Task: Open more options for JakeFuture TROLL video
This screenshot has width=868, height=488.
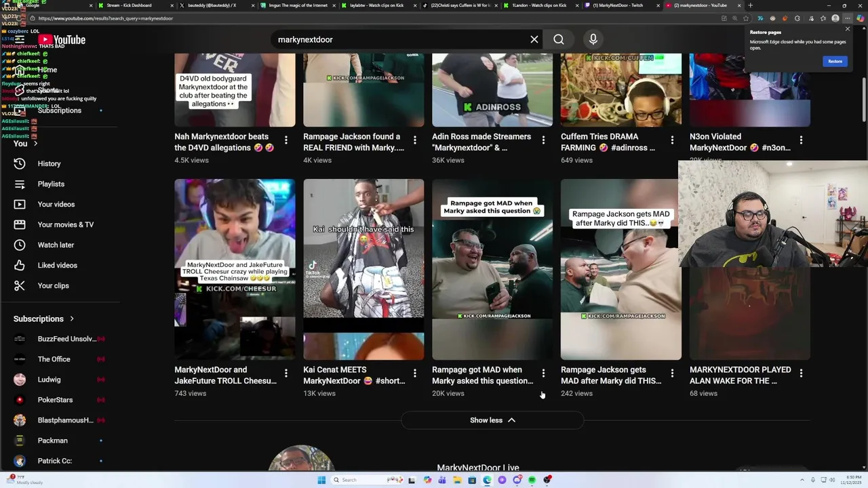Action: coord(286,373)
